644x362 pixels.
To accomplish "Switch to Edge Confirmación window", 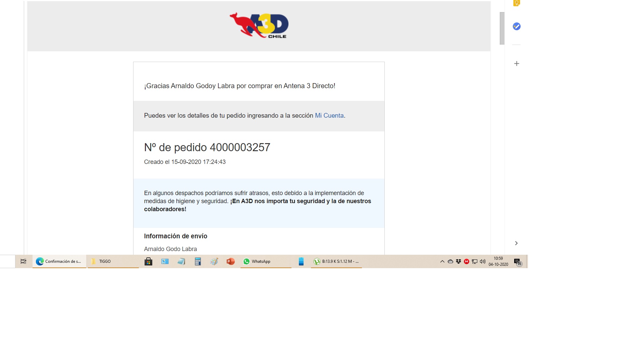I will 59,261.
